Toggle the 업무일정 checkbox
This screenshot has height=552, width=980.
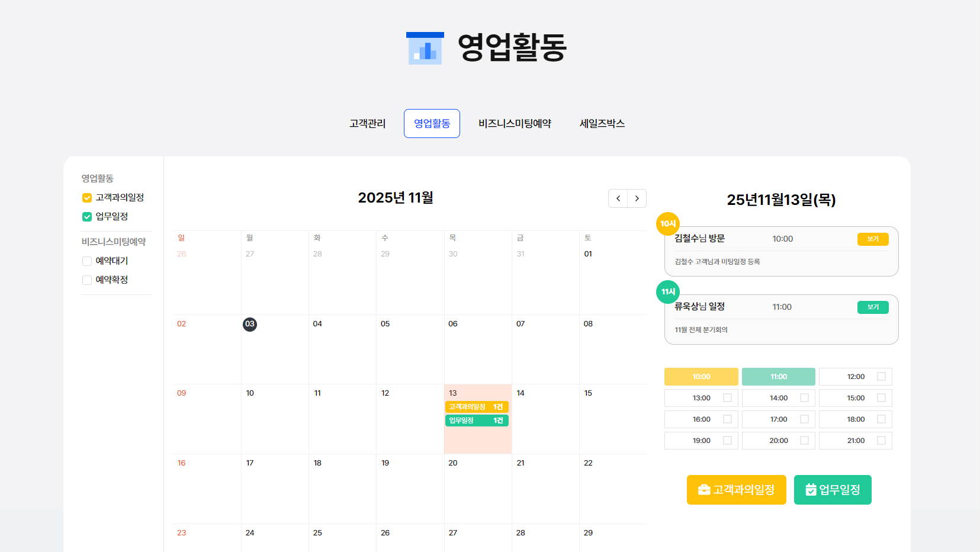pos(87,217)
